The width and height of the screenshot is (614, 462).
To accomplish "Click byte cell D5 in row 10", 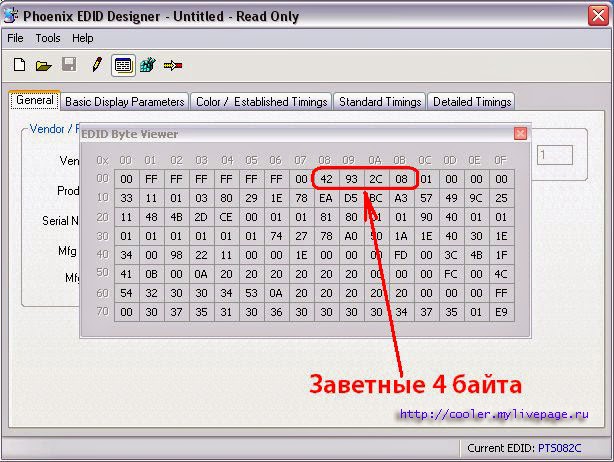I will [351, 198].
